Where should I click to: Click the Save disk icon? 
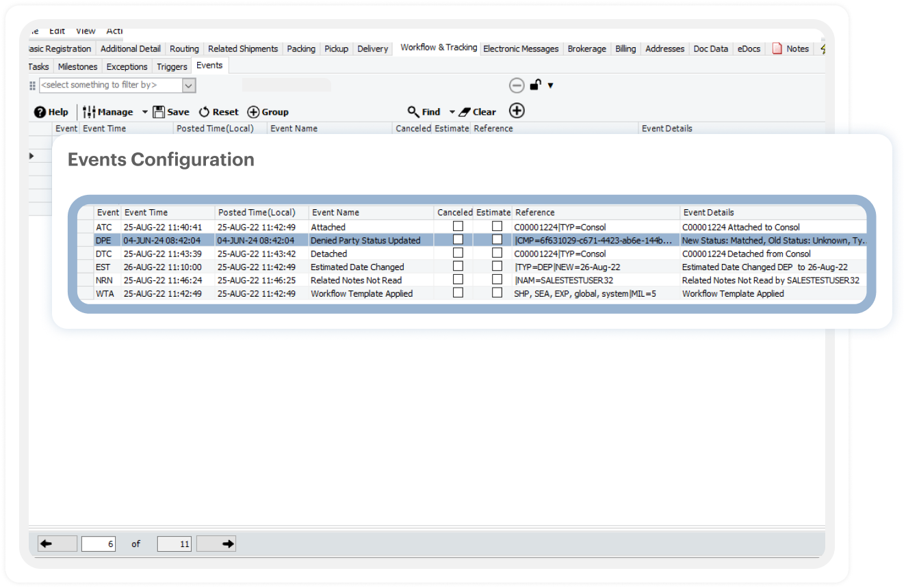pos(159,112)
